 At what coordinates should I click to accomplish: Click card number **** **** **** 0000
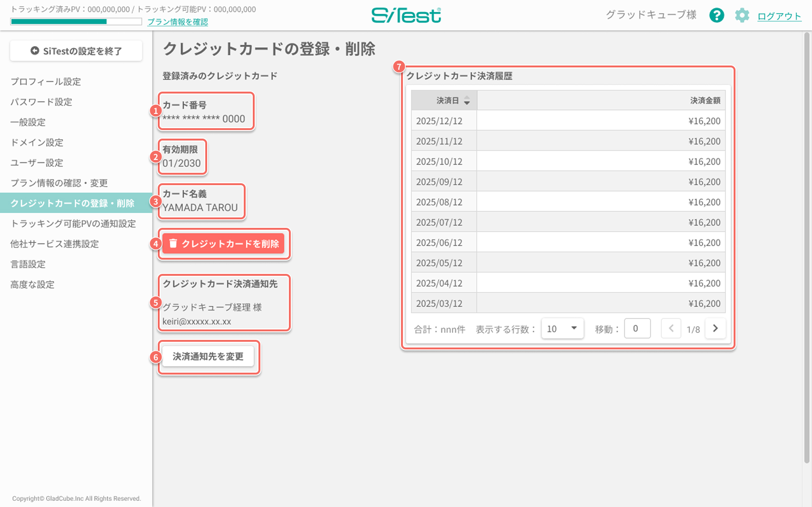tap(204, 119)
